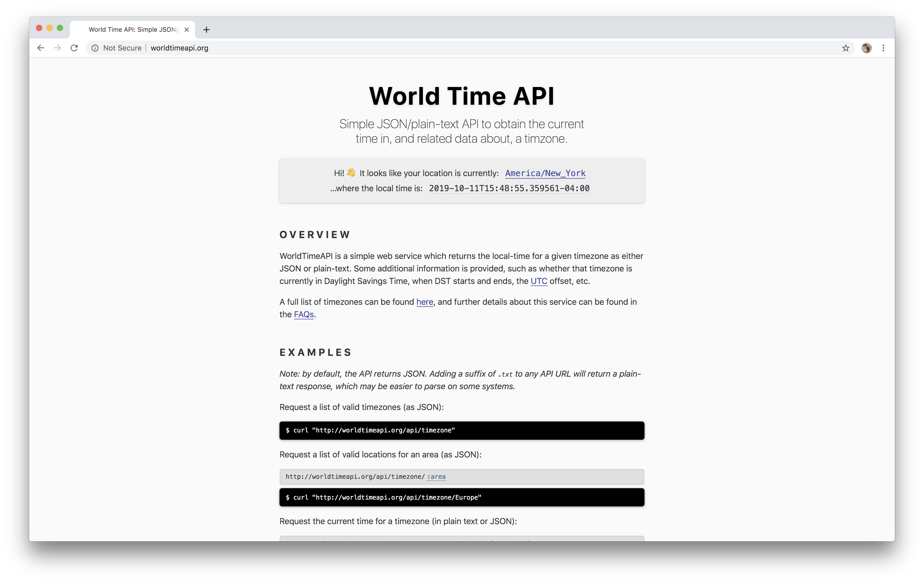
Task: Click the red close window button
Action: click(39, 28)
